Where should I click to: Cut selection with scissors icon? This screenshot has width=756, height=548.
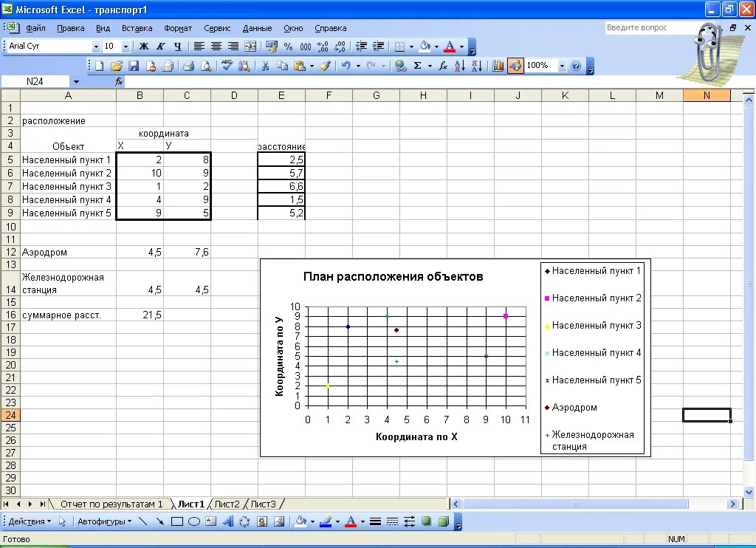click(265, 66)
